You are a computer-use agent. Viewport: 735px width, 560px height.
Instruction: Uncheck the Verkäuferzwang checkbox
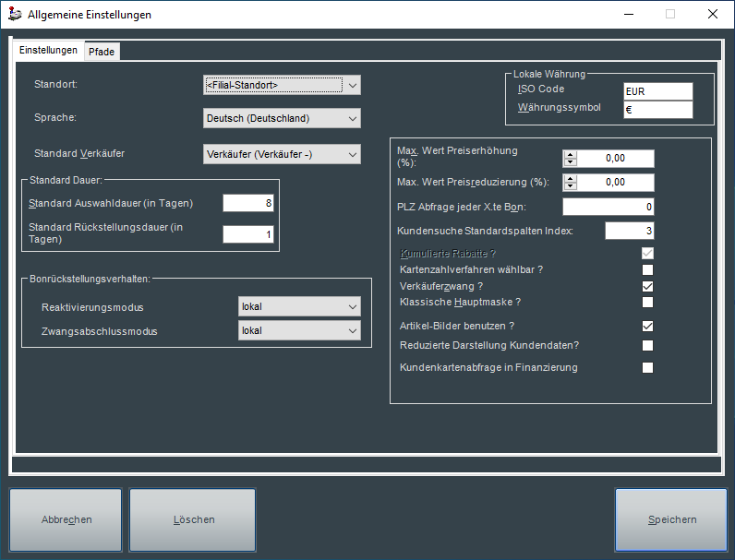pyautogui.click(x=647, y=286)
